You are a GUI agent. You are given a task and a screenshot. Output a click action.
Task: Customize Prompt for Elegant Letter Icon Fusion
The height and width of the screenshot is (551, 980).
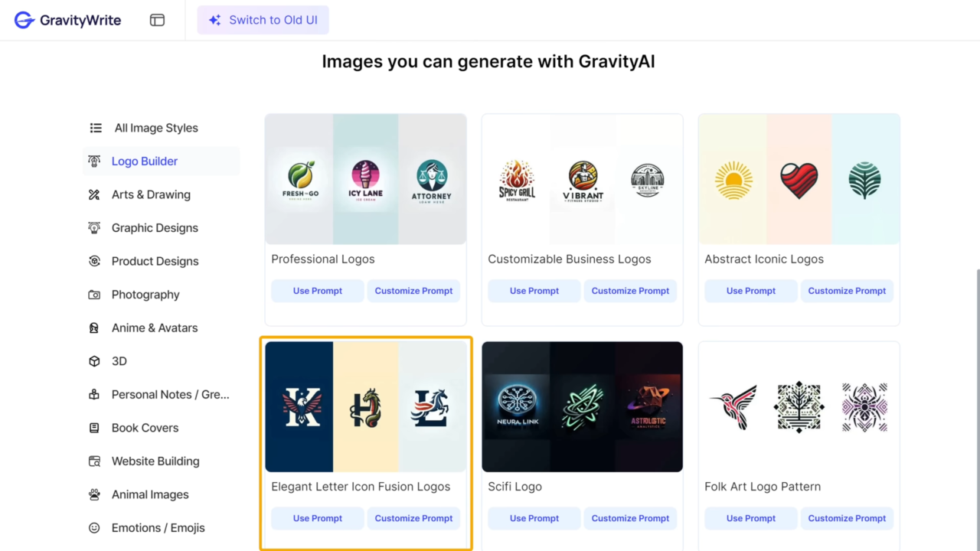coord(413,518)
